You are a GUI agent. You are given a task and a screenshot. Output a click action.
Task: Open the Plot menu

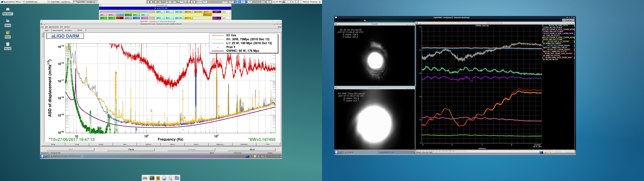pyautogui.click(x=61, y=27)
